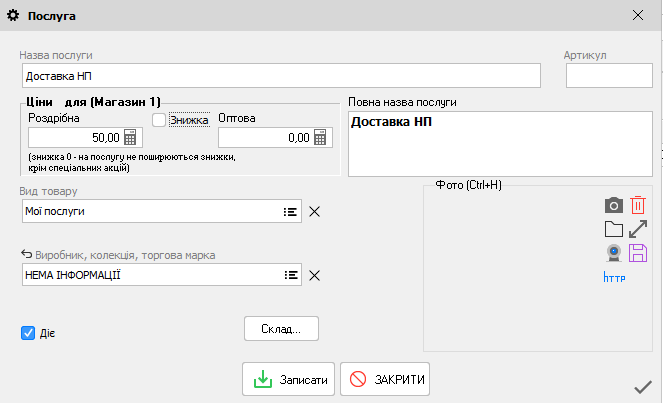This screenshot has width=663, height=403.
Task: Open the folder icon to browse a photo
Action: point(614,229)
